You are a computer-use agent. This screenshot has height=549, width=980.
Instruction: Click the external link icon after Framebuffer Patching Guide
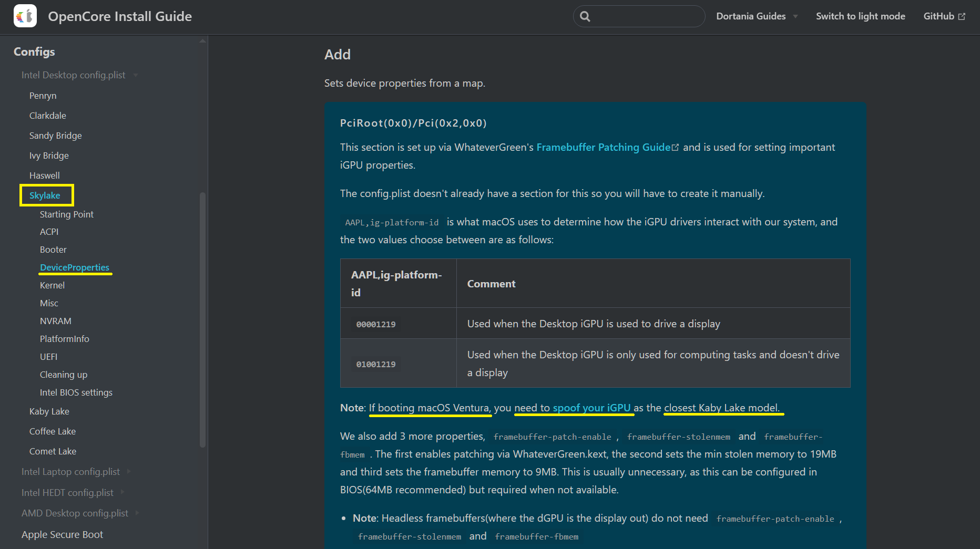676,148
